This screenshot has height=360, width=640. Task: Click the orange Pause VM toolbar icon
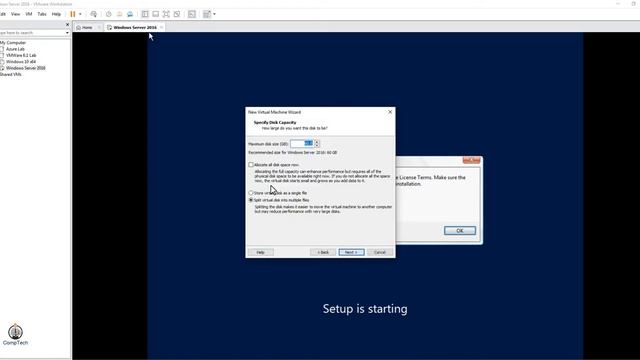click(73, 14)
